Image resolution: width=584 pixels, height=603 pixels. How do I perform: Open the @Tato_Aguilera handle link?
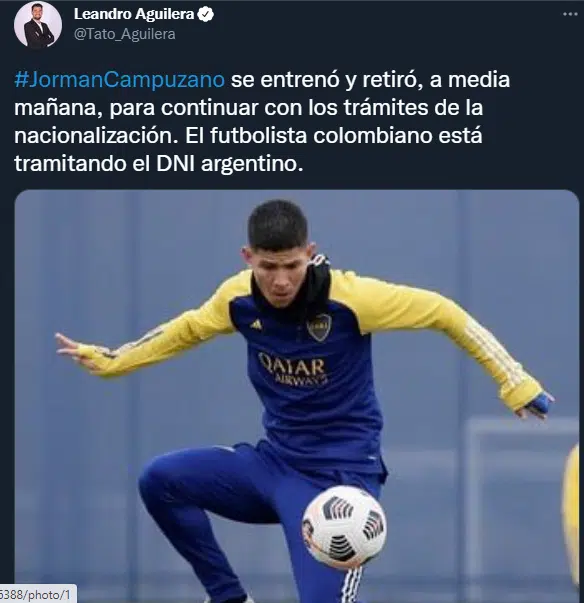point(125,34)
